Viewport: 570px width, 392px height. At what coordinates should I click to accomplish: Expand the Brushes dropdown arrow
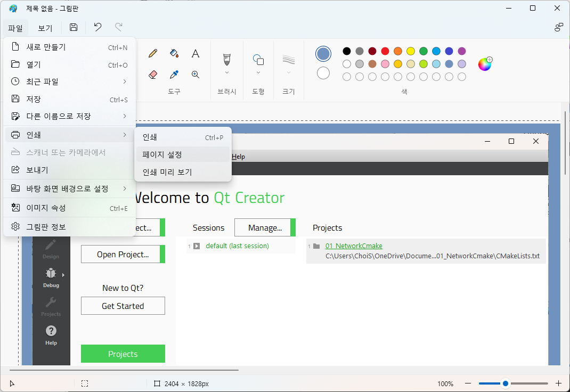[x=227, y=72]
